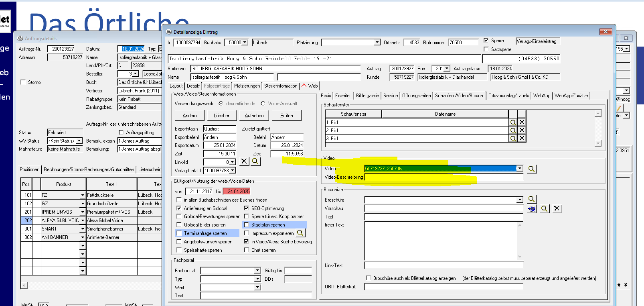Image resolution: width=644 pixels, height=306 pixels.
Task: Open the Broschüre dropdown
Action: 520,200
